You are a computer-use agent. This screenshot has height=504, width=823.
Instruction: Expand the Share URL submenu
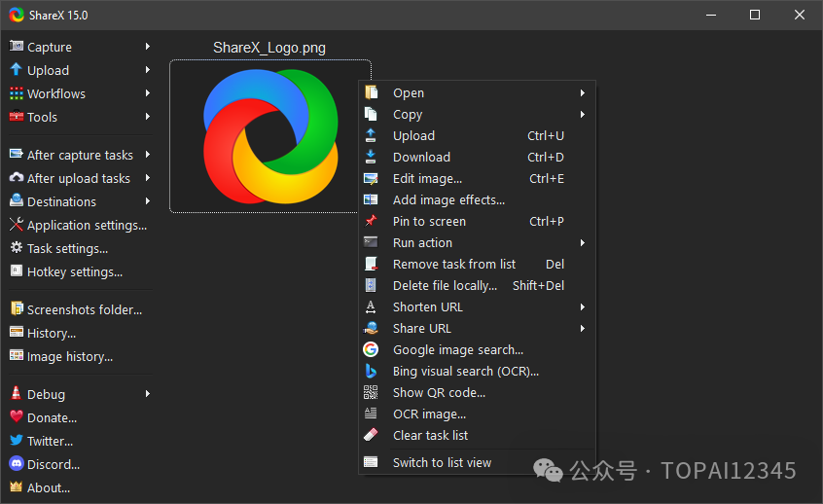(x=582, y=329)
